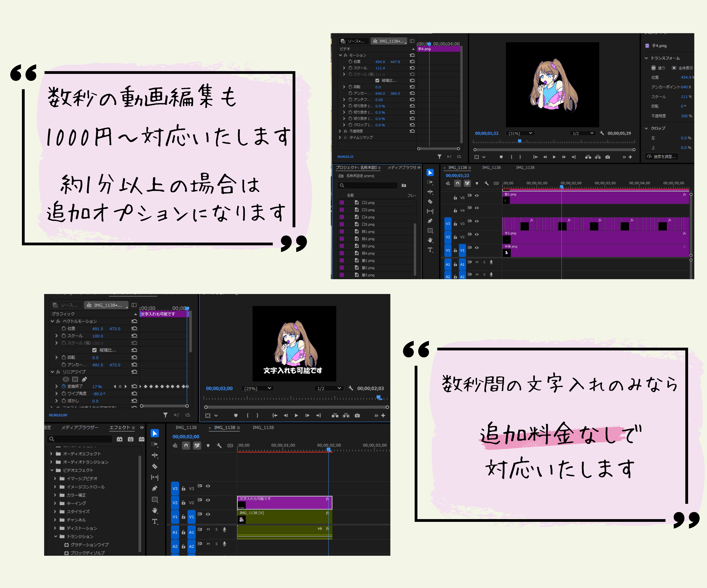Open the (31%) zoom level dropdown
Viewport: 707px width, 588px height.
point(520,133)
